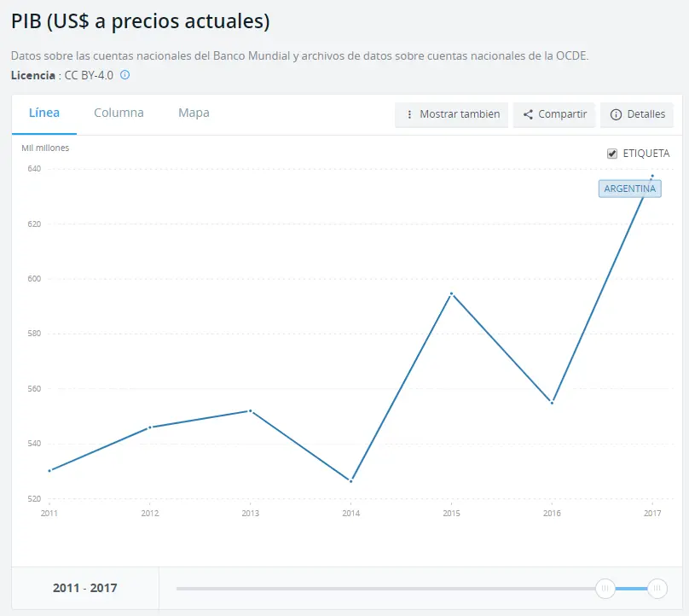The image size is (689, 616).
Task: Open the Mostrar también options
Action: click(x=451, y=114)
